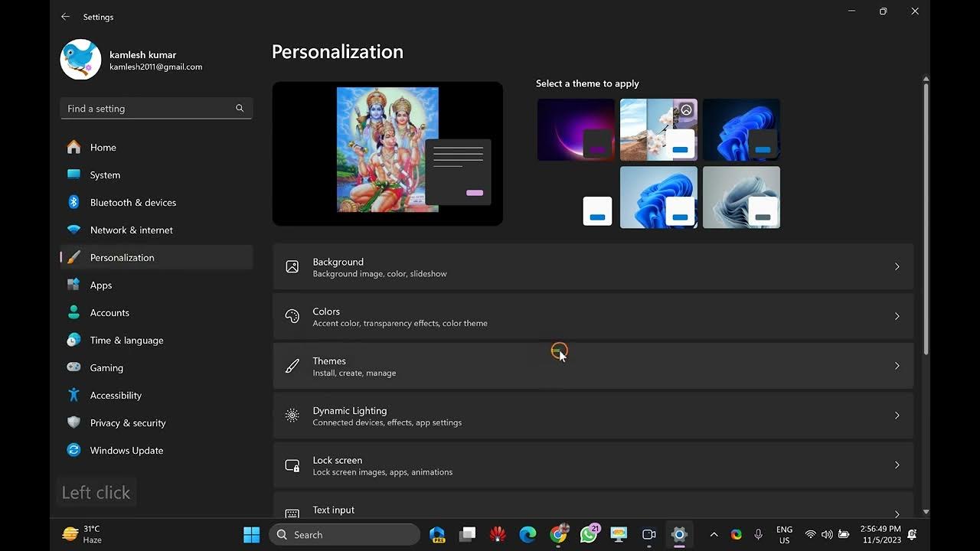Viewport: 980px width, 551px height.
Task: Apply the dark blue bloom theme
Action: (x=741, y=130)
